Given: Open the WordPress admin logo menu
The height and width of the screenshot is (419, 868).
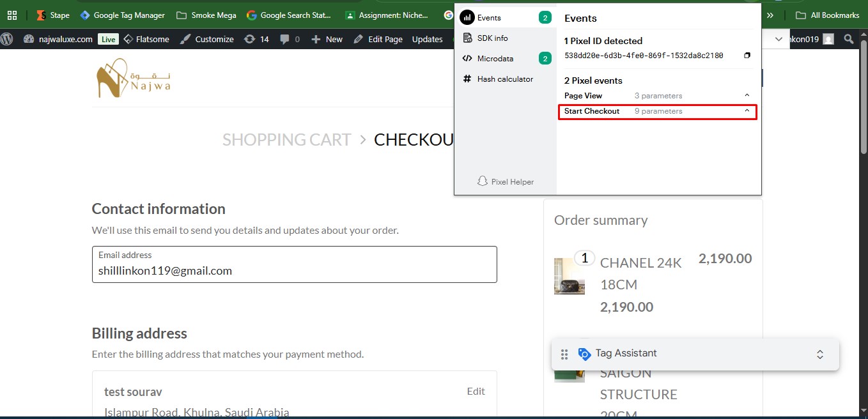Looking at the screenshot, I should pyautogui.click(x=7, y=39).
